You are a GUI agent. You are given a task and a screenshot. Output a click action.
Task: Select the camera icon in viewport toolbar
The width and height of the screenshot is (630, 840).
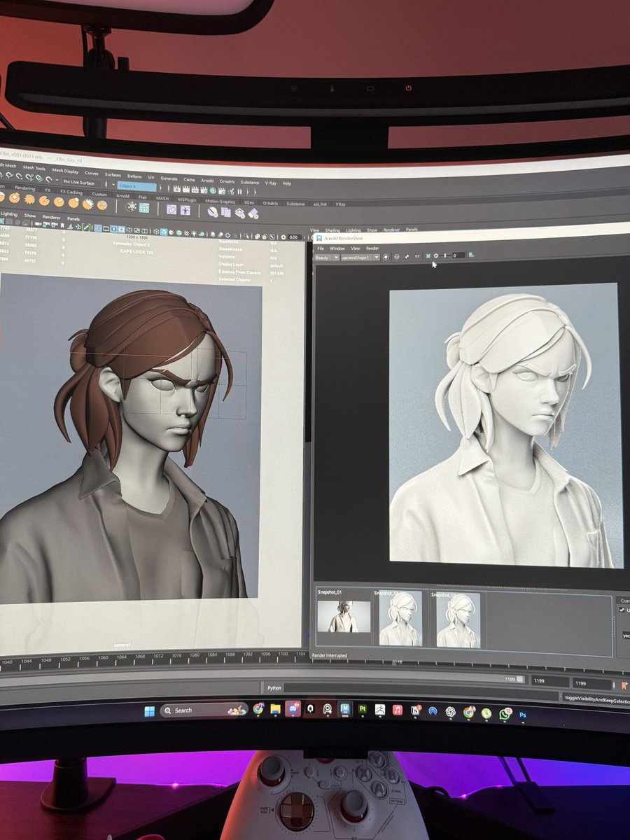tap(37, 224)
